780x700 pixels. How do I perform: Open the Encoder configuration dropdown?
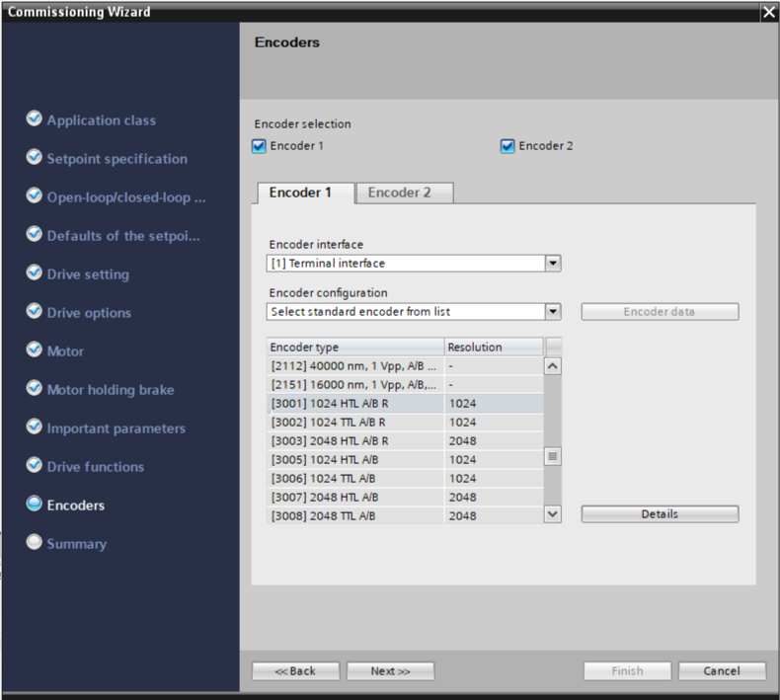(x=553, y=312)
